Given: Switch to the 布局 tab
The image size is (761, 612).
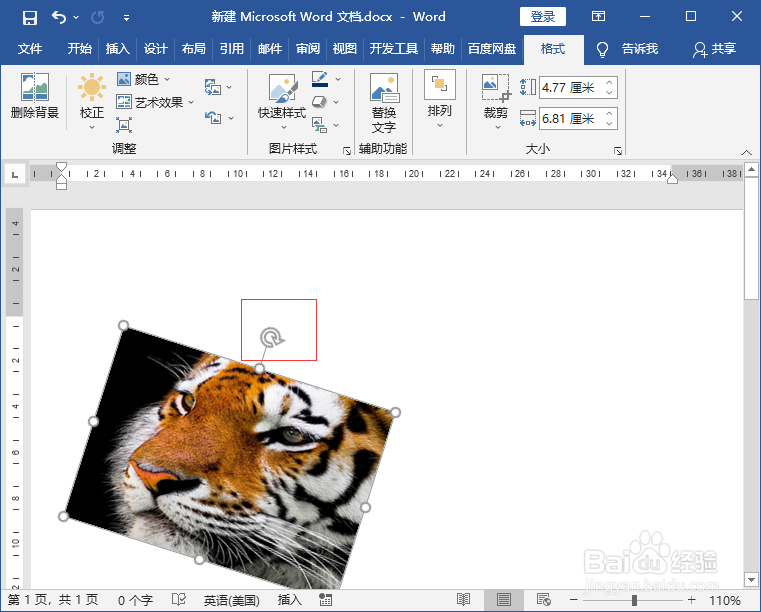Looking at the screenshot, I should tap(193, 49).
